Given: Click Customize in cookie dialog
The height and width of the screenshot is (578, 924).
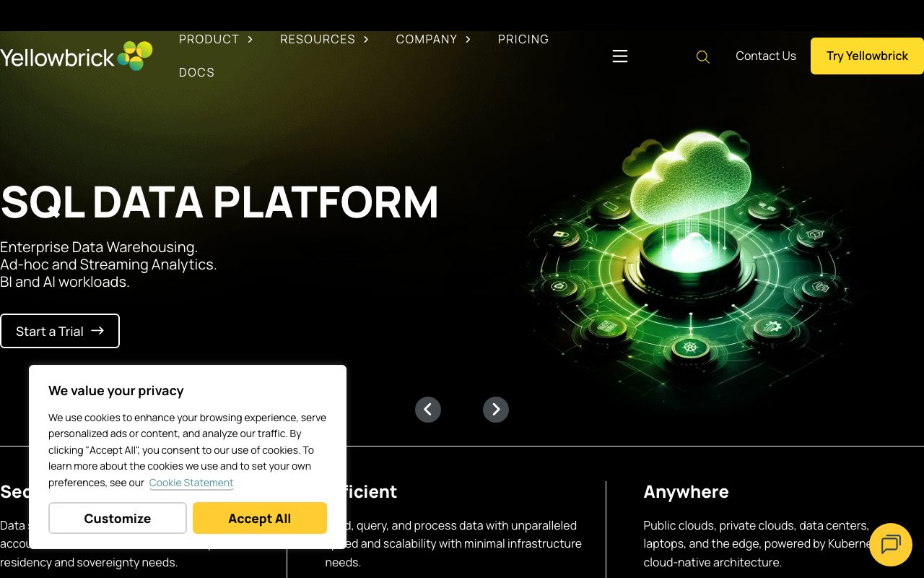Looking at the screenshot, I should tap(118, 518).
